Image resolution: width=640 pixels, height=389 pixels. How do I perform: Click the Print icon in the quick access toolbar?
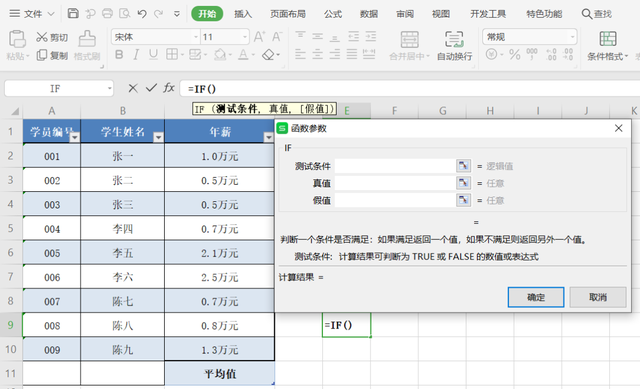pyautogui.click(x=107, y=13)
